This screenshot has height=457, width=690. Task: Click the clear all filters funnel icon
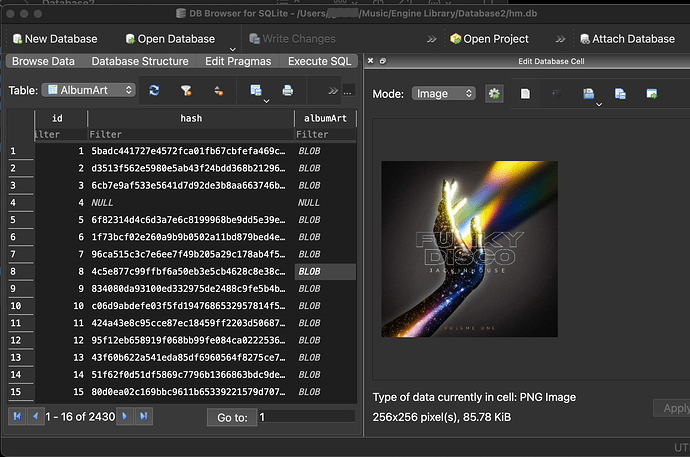[x=186, y=91]
